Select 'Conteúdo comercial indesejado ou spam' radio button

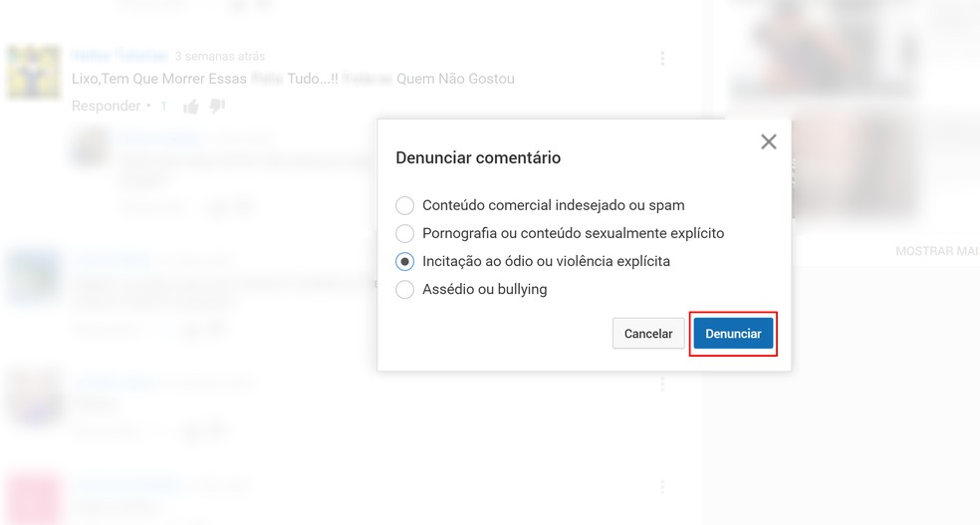coord(405,205)
